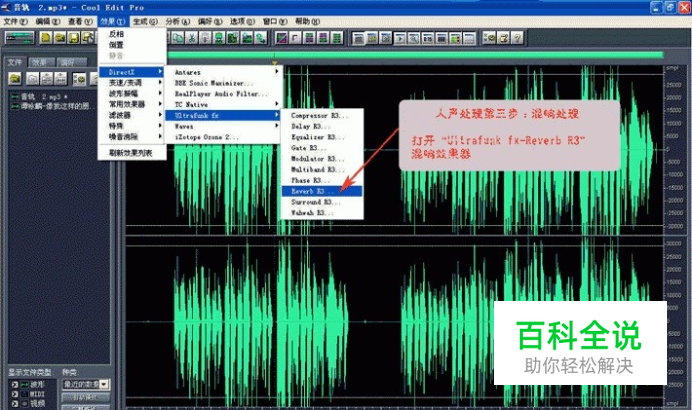Expand the 噪音消除 submenu

click(x=132, y=137)
